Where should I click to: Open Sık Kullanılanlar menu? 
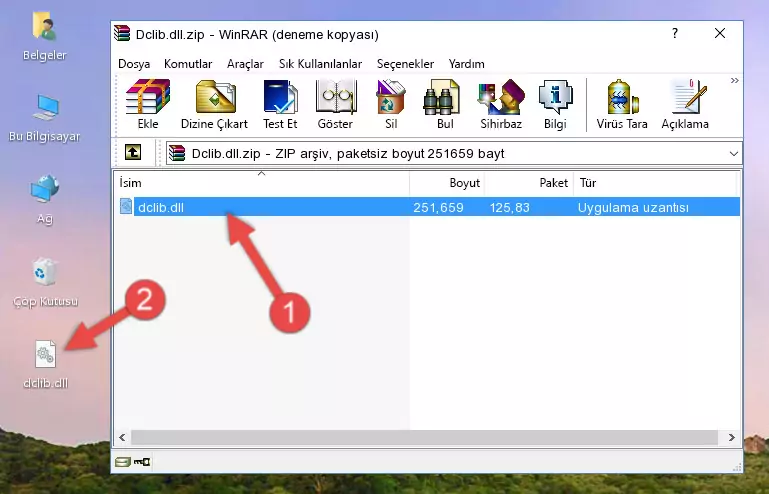320,64
